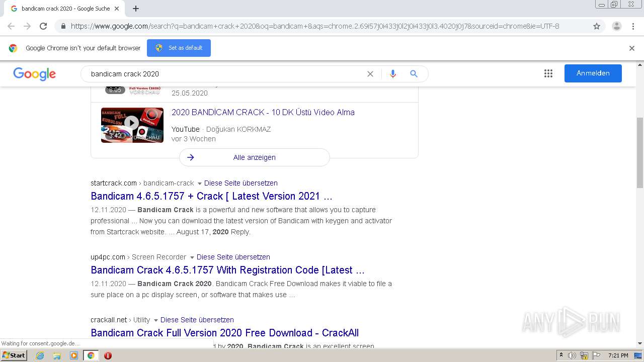
Task: Click the 7:21 PM clock
Action: pyautogui.click(x=618, y=355)
